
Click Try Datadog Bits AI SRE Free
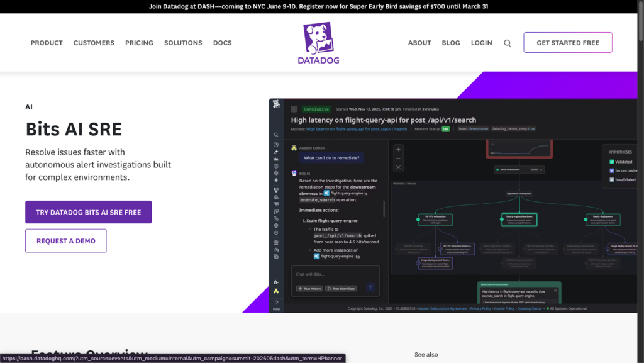88,212
